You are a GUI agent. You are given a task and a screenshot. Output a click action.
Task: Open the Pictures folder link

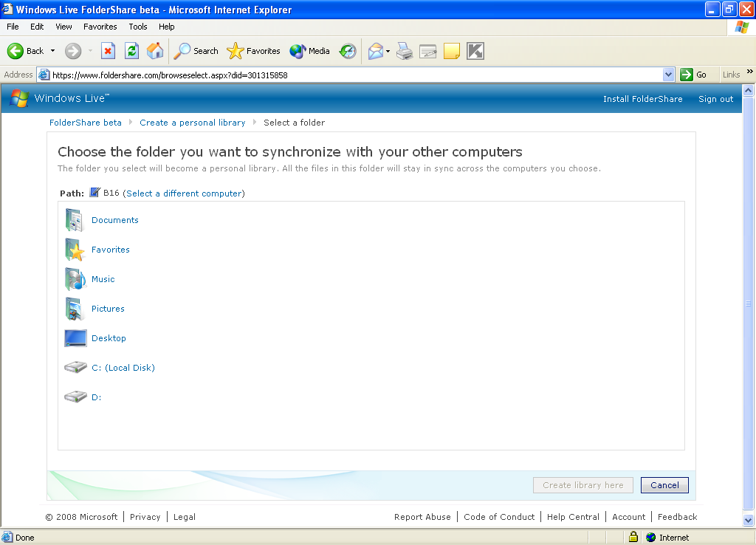coord(108,309)
